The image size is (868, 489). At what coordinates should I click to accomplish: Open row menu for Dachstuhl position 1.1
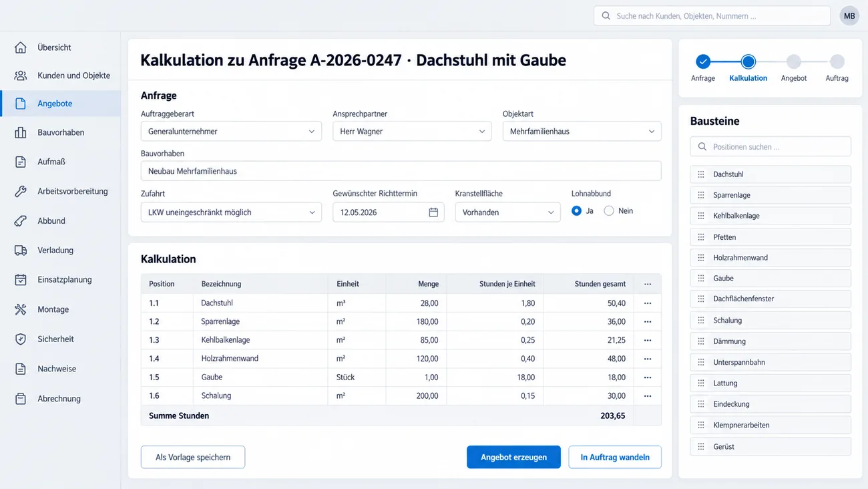click(x=647, y=303)
